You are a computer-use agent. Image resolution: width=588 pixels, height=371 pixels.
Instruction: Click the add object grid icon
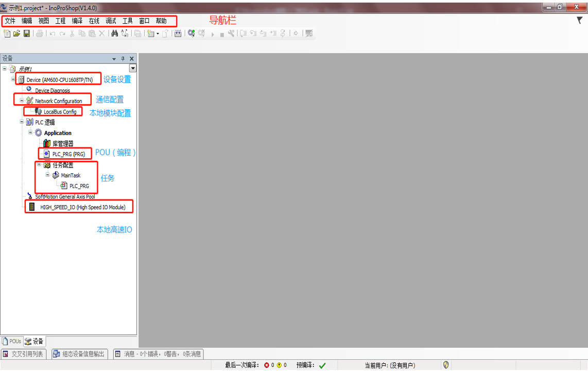151,33
